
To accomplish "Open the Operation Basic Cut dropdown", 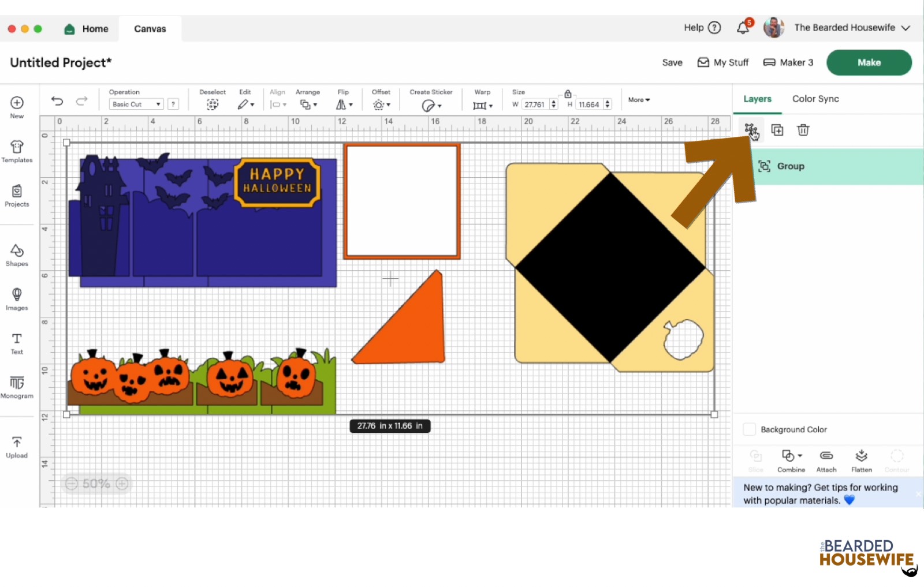I will pos(136,104).
